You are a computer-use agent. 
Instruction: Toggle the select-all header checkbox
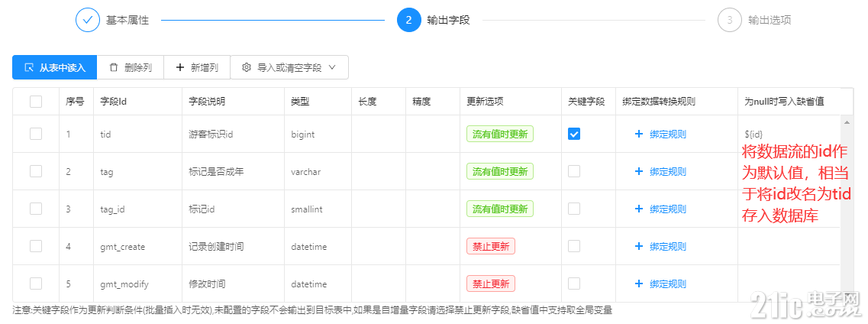(36, 102)
